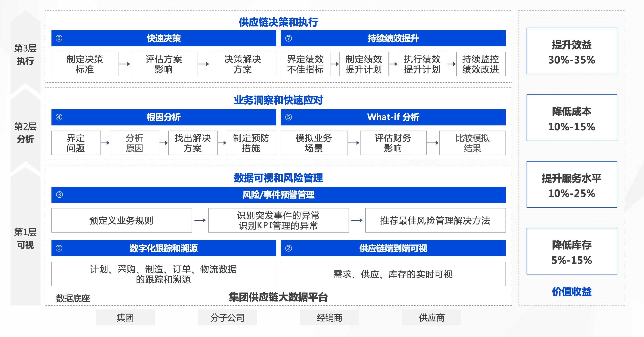Click the circled number 6 icon
The width and height of the screenshot is (644, 337).
(59, 38)
